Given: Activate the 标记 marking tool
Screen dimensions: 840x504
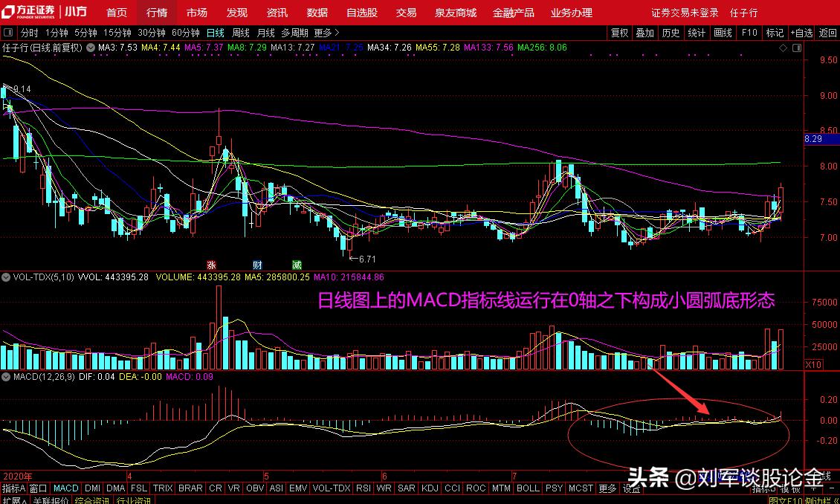Looking at the screenshot, I should coord(775,33).
